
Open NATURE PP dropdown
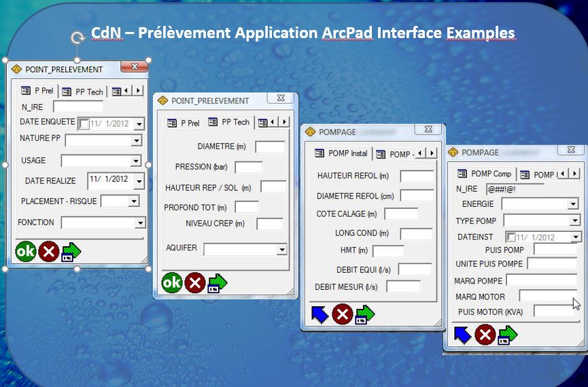click(x=136, y=140)
